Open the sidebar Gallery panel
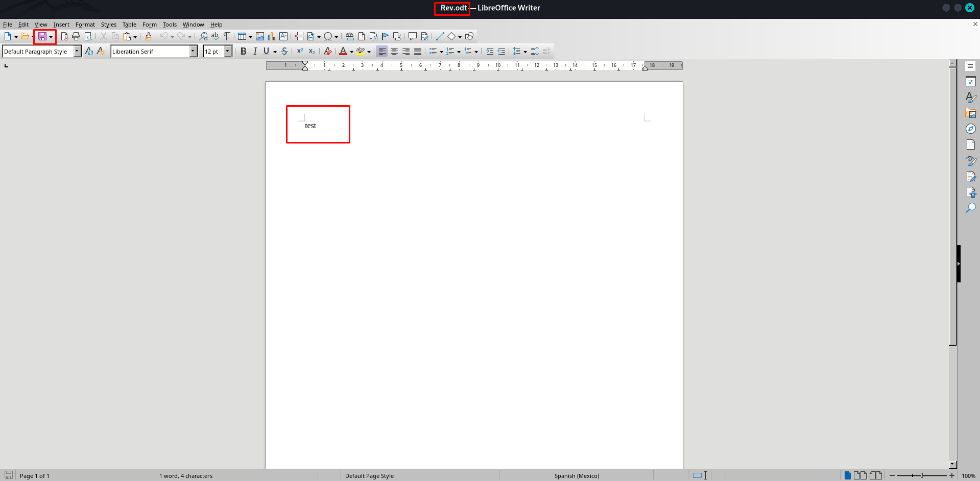 pyautogui.click(x=970, y=113)
